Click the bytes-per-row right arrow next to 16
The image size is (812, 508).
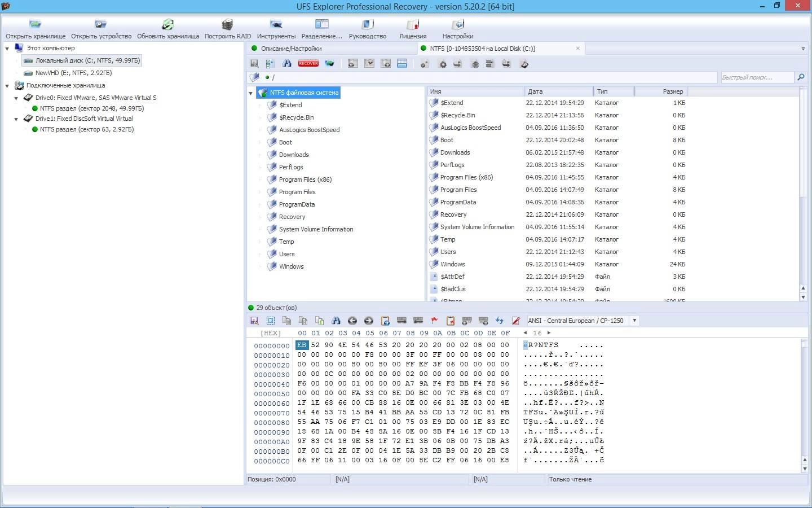coord(549,333)
